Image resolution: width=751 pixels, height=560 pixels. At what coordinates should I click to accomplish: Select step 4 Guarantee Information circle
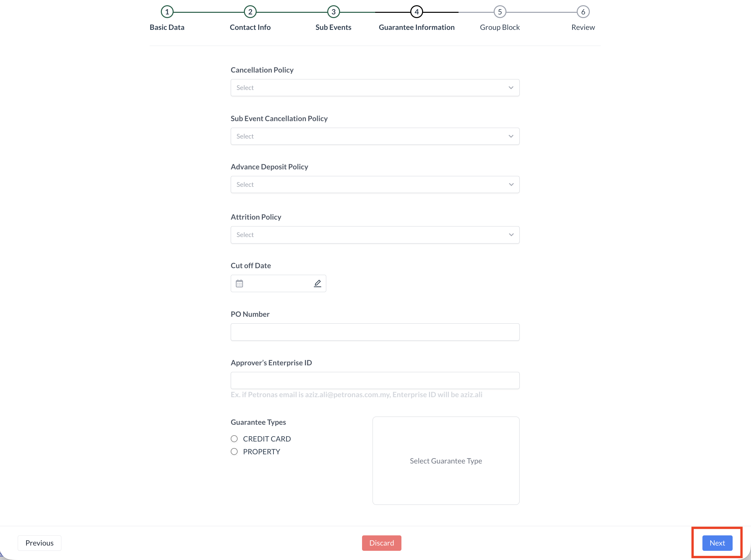[x=417, y=12]
